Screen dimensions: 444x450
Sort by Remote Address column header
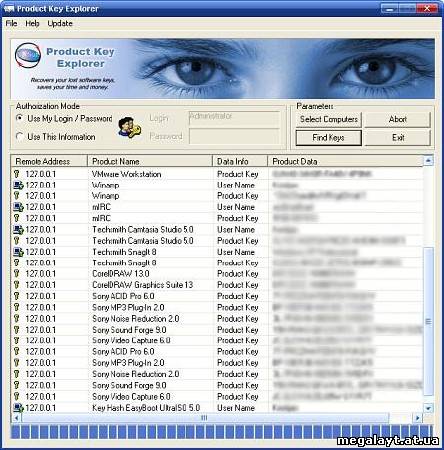pos(49,161)
